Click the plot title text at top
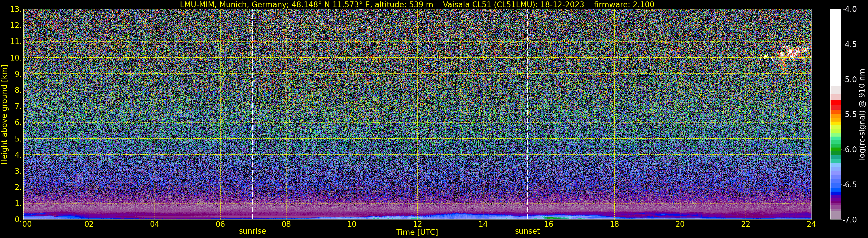868x238 pixels. coord(417,4)
